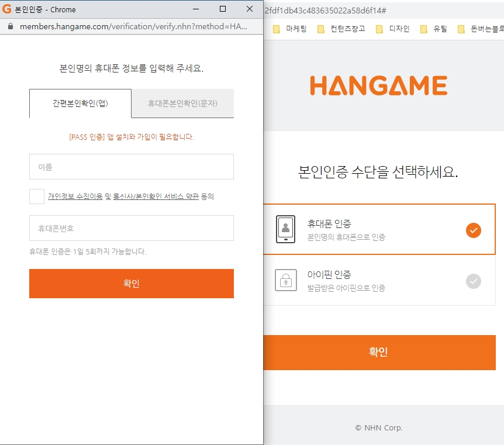Image resolution: width=504 pixels, height=445 pixels.
Task: Open the 컨턴츠창고 bookmark folder
Action: pyautogui.click(x=341, y=29)
